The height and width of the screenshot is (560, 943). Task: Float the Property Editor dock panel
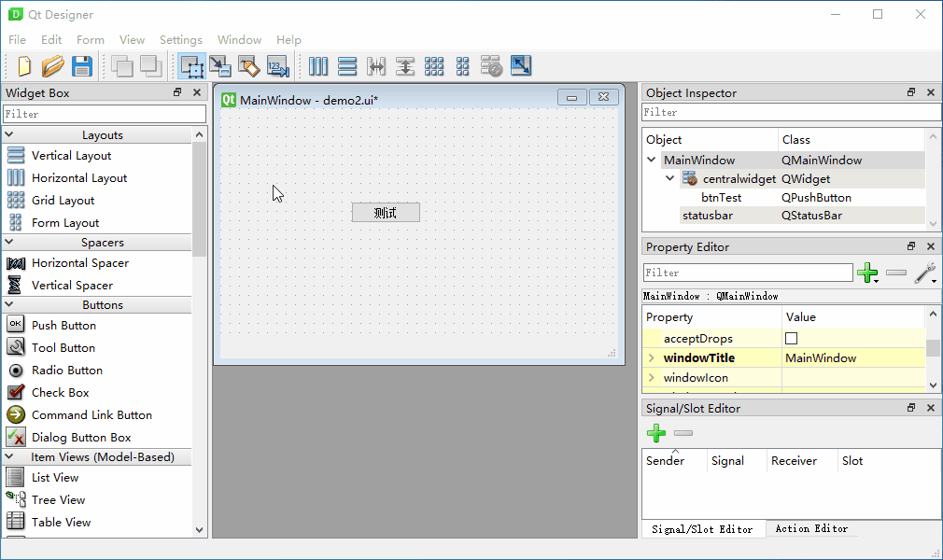911,246
